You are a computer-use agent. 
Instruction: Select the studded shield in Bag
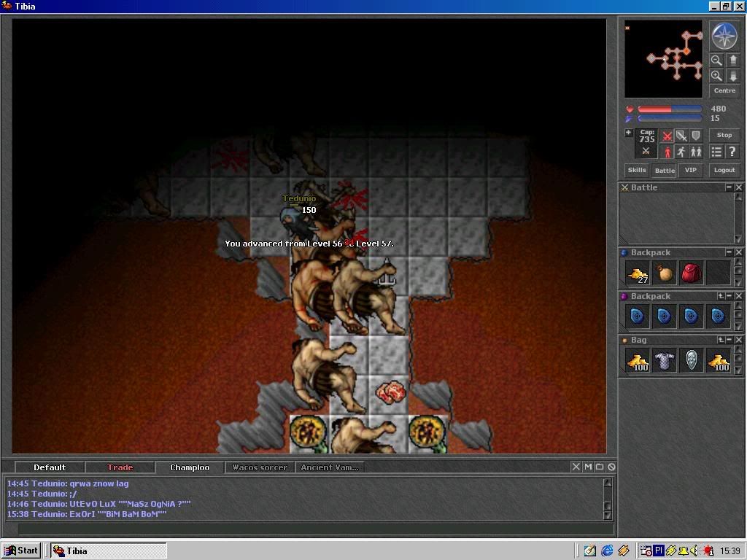pos(692,360)
